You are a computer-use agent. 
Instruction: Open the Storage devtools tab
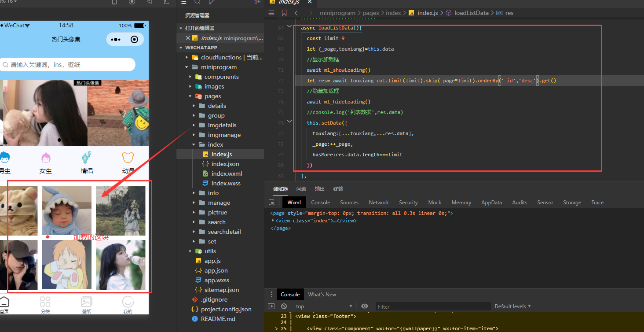(x=572, y=203)
